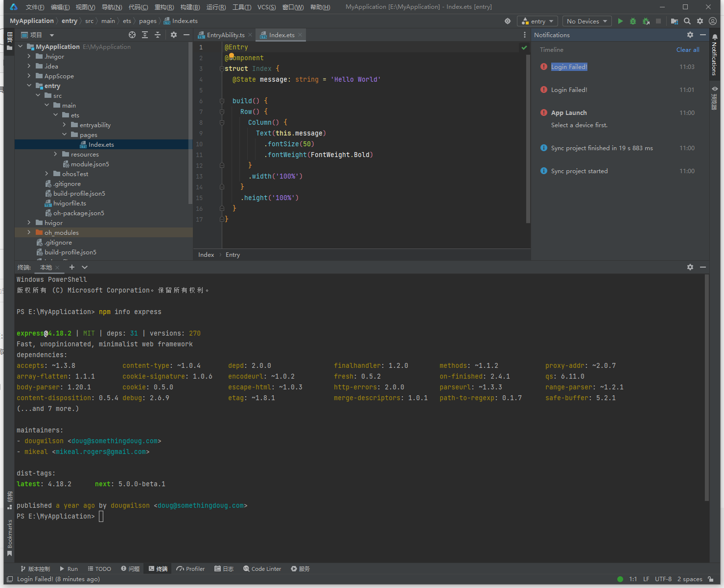Image resolution: width=724 pixels, height=588 pixels.
Task: Hide the project panel with minus icon
Action: [x=186, y=35]
